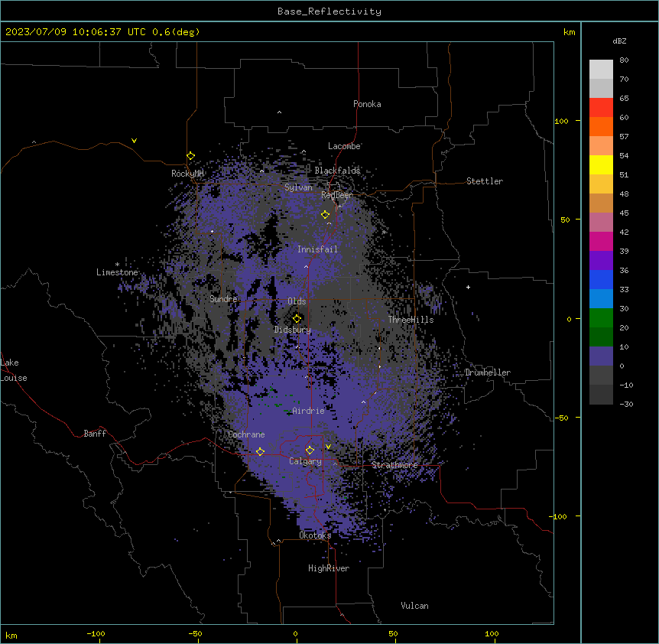This screenshot has width=659, height=644.
Task: Click the RockyMH label
Action: pyautogui.click(x=187, y=173)
